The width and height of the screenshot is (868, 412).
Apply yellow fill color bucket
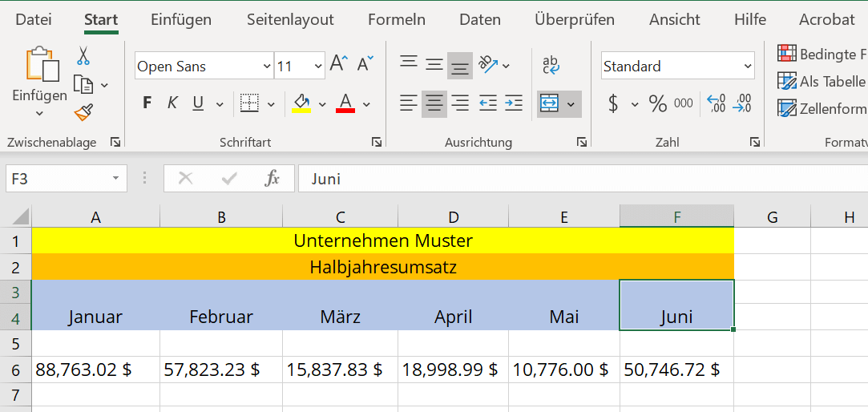pos(301,103)
